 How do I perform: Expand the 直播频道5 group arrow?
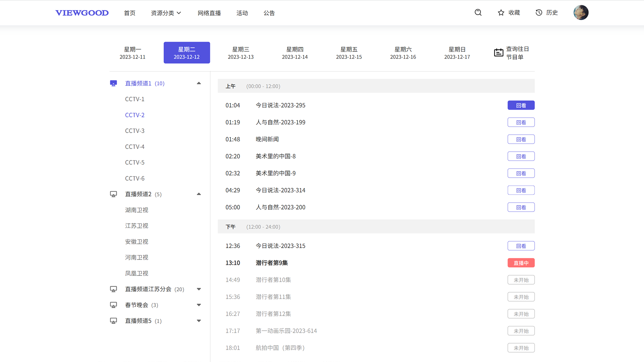click(199, 321)
